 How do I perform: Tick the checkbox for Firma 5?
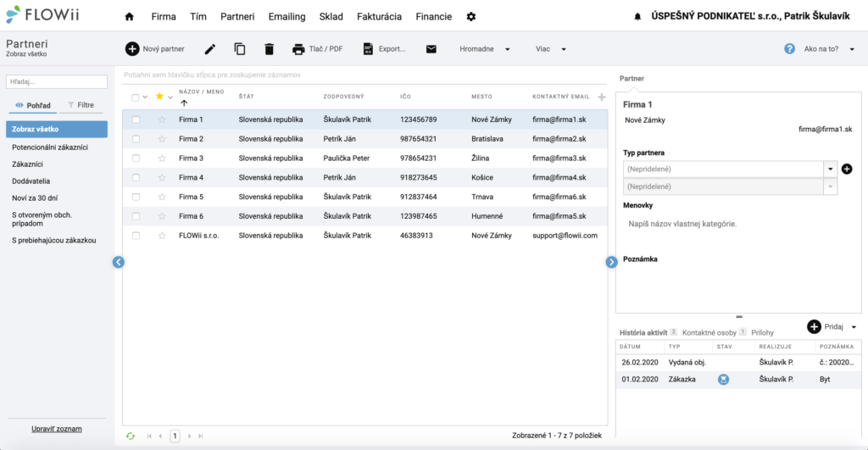point(136,197)
